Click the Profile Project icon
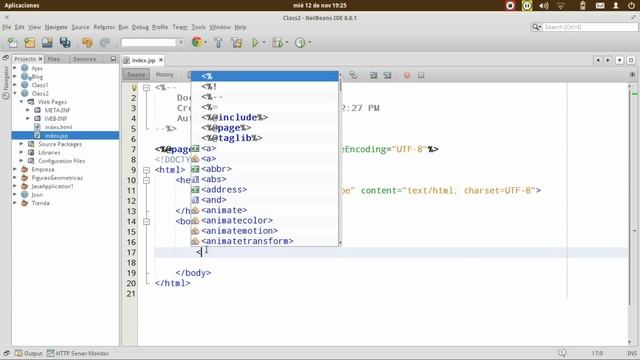Viewport: 640px width, 360px height. (300, 42)
